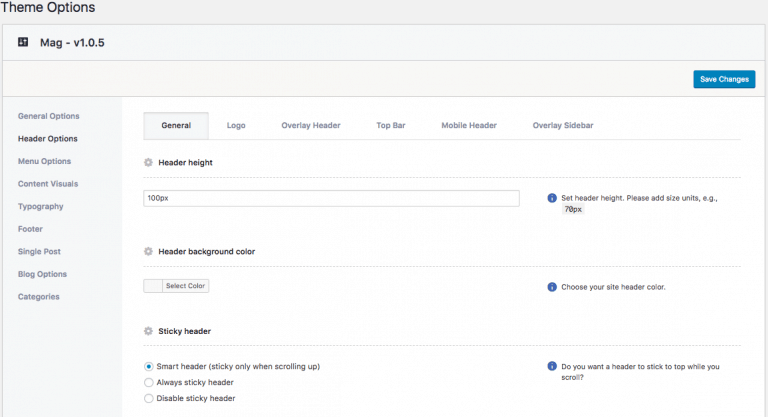The image size is (768, 417).
Task: Open the Overlay Header tab
Action: 310,126
